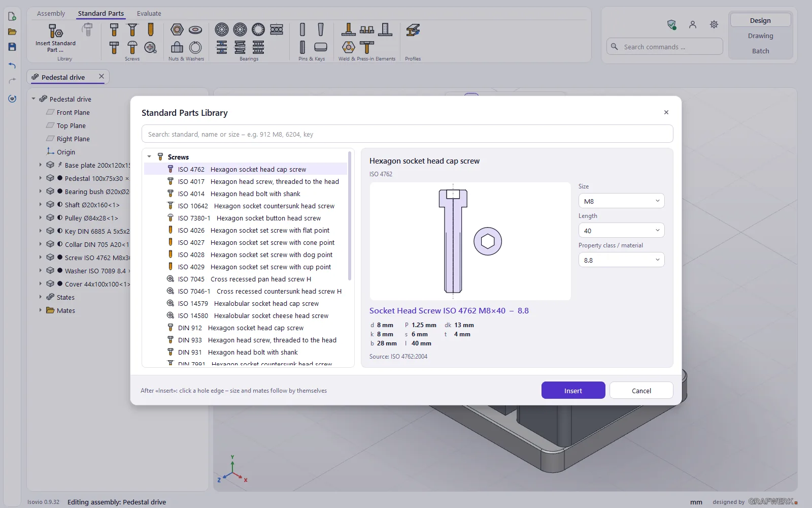This screenshot has width=812, height=508.
Task: Switch to Batch mode
Action: pos(760,51)
